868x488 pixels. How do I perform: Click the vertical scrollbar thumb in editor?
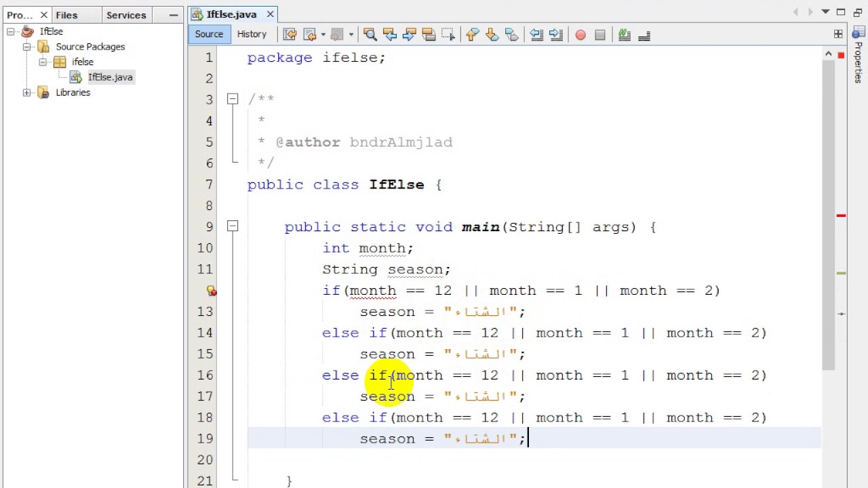coord(829,214)
